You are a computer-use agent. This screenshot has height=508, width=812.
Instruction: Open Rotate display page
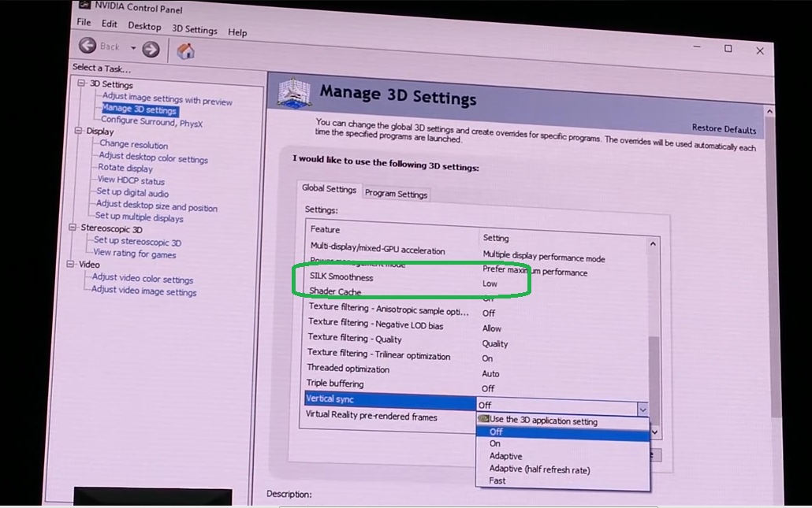(125, 168)
